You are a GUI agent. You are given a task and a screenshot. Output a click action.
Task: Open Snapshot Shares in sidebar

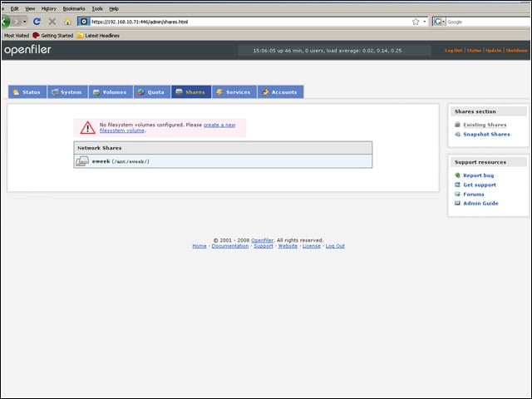coord(486,135)
